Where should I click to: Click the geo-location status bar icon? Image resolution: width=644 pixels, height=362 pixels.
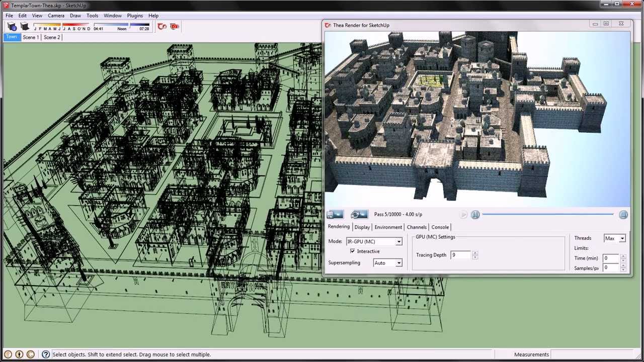(8, 354)
